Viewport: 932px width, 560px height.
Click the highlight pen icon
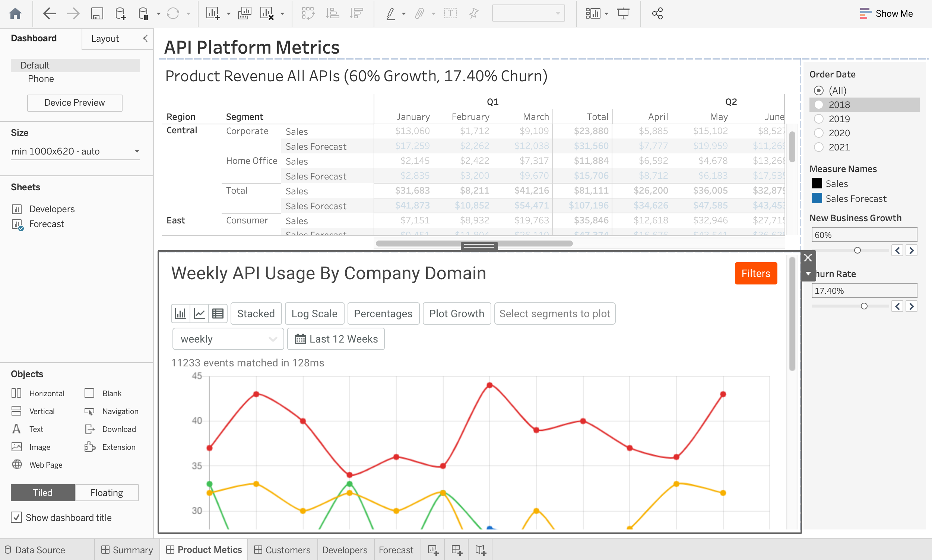(391, 13)
